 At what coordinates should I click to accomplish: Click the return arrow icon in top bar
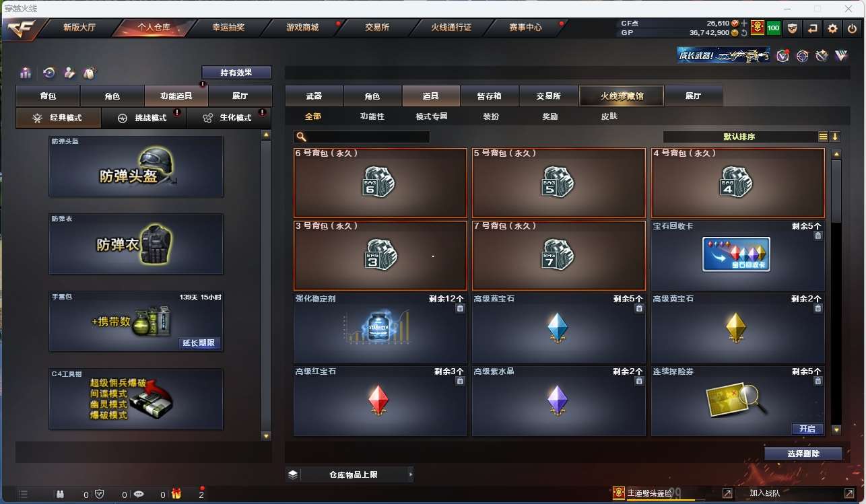coord(813,28)
